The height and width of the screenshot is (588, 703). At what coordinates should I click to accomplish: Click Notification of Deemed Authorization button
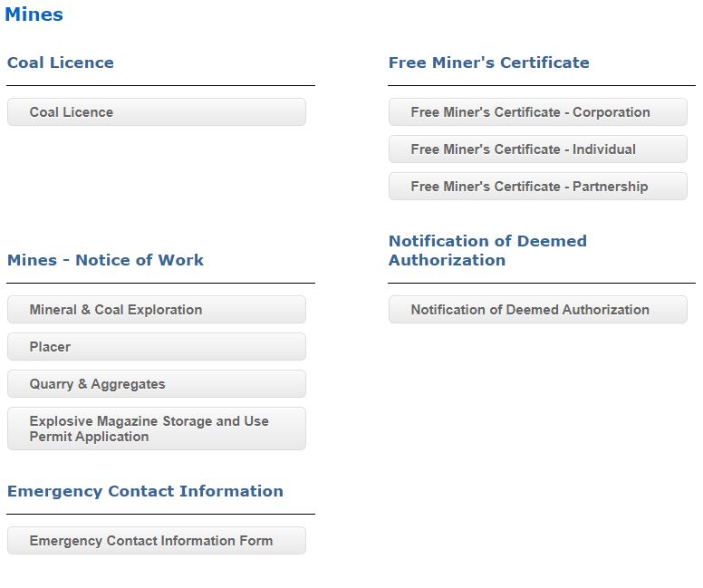click(x=537, y=310)
